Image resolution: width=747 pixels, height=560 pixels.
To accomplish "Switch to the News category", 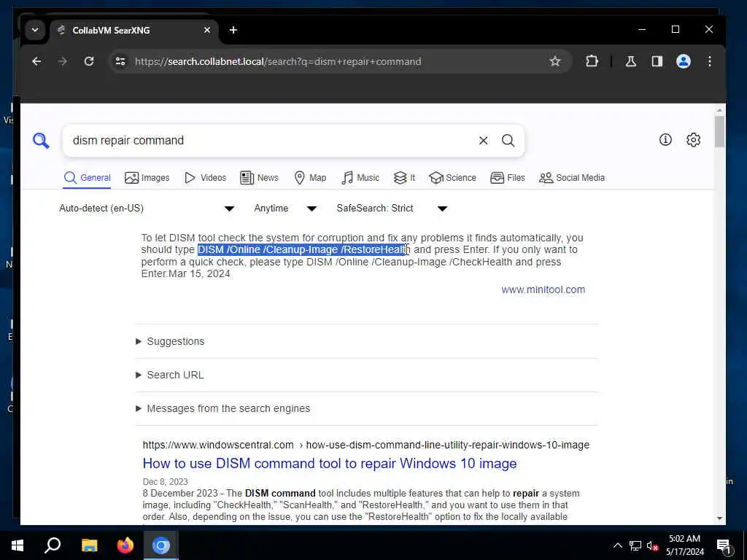I will pyautogui.click(x=259, y=178).
